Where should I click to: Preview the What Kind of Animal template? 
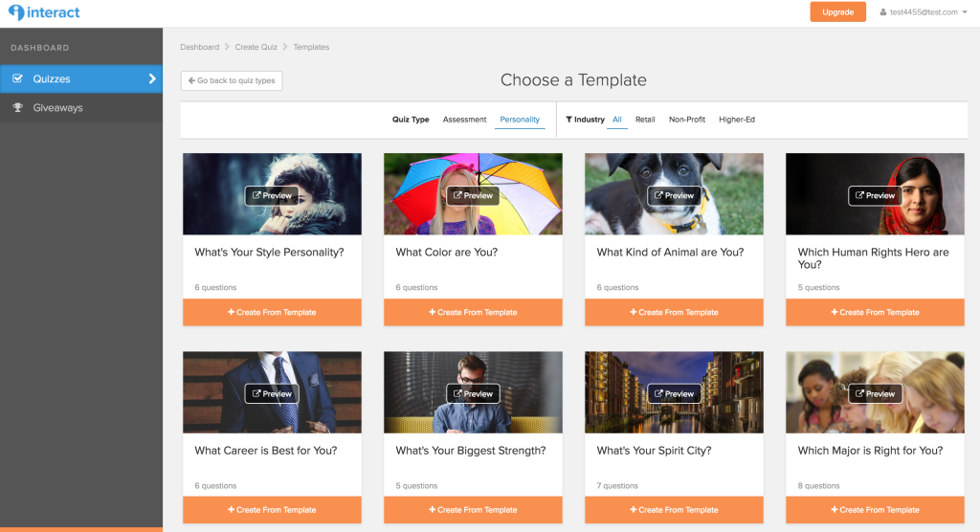click(x=674, y=195)
